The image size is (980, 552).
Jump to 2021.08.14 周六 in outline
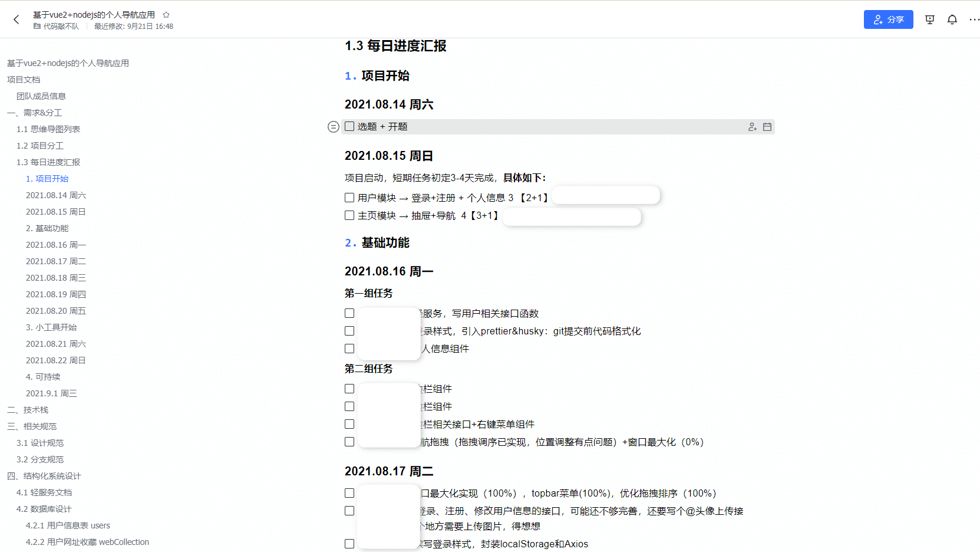coord(56,195)
